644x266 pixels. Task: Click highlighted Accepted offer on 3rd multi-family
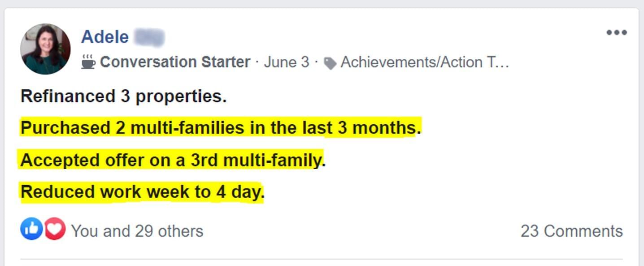pos(173,160)
